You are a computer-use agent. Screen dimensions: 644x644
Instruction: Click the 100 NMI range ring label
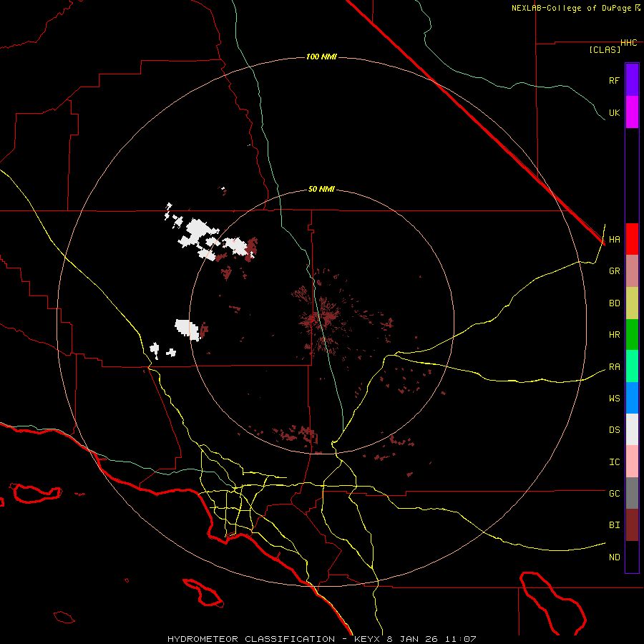click(x=321, y=57)
